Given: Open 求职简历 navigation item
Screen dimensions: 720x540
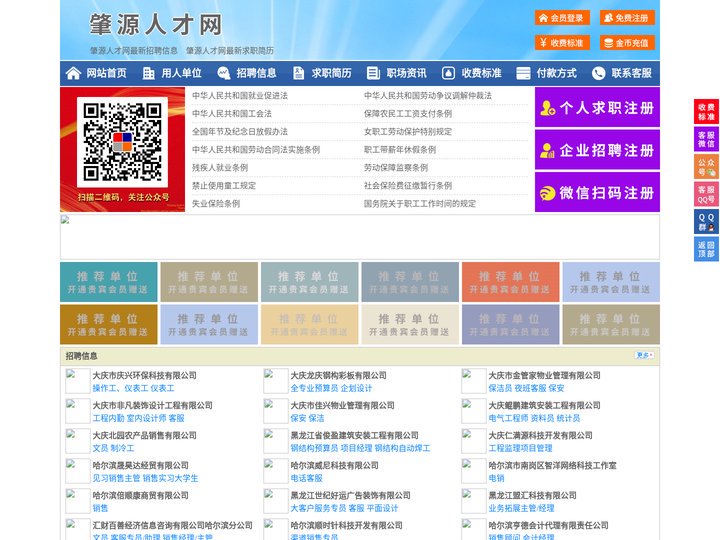Looking at the screenshot, I should 332,73.
